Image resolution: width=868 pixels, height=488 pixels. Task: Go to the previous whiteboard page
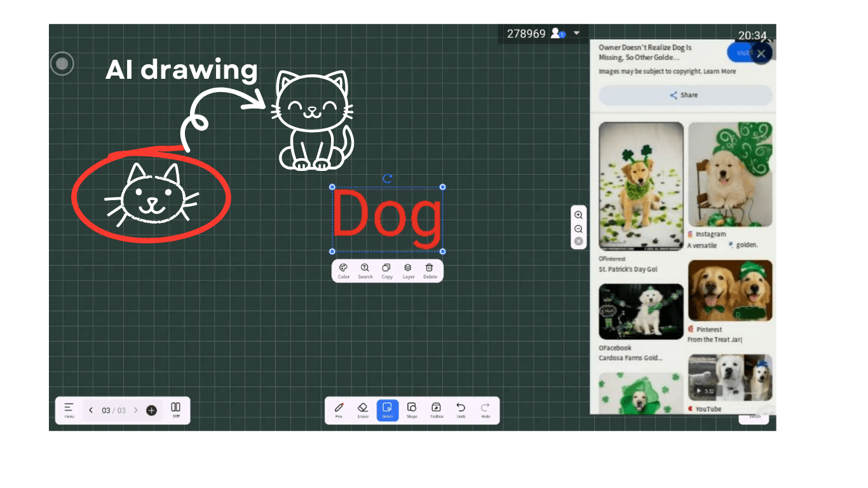91,410
